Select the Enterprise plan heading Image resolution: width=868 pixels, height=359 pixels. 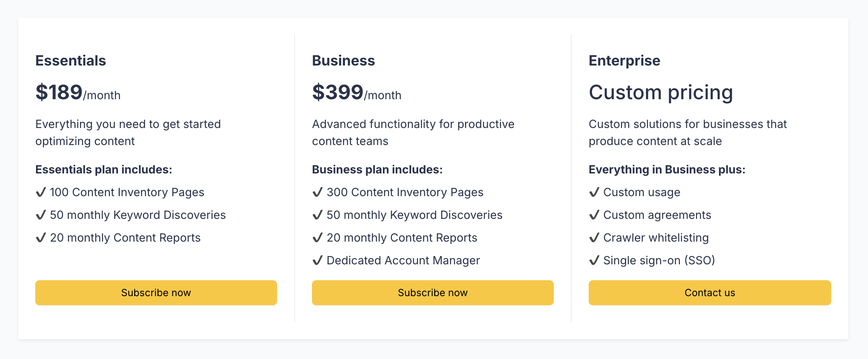[624, 60]
